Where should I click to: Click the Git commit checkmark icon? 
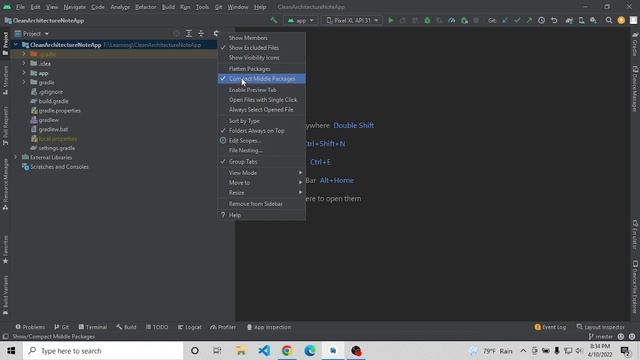[517, 20]
